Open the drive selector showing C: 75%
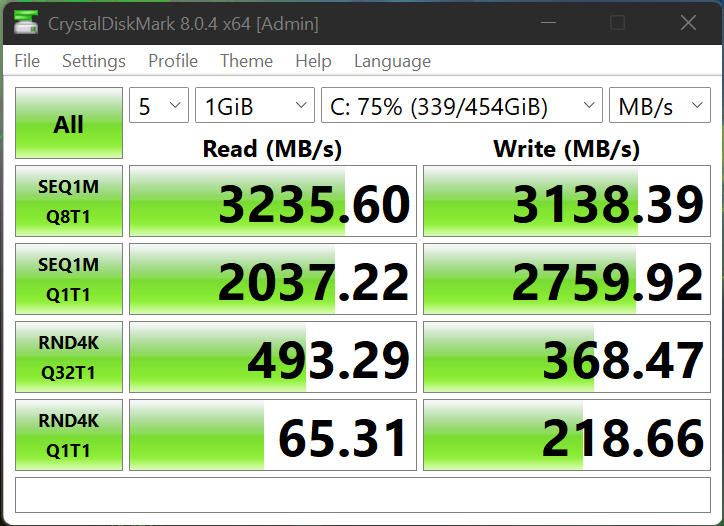 (462, 105)
